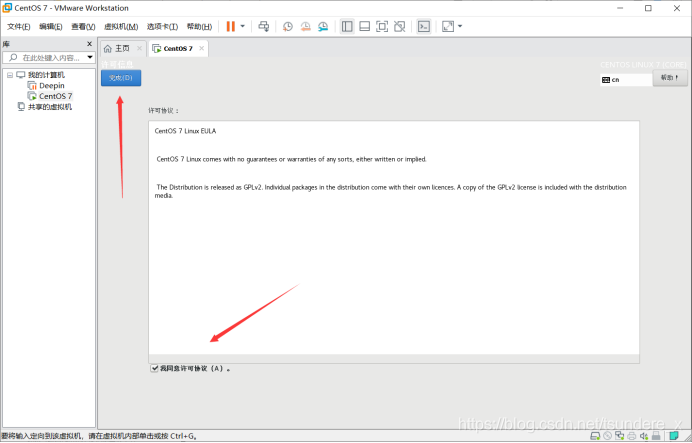Close the library panel with the X
Image resolution: width=692 pixels, height=443 pixels.
pos(90,44)
